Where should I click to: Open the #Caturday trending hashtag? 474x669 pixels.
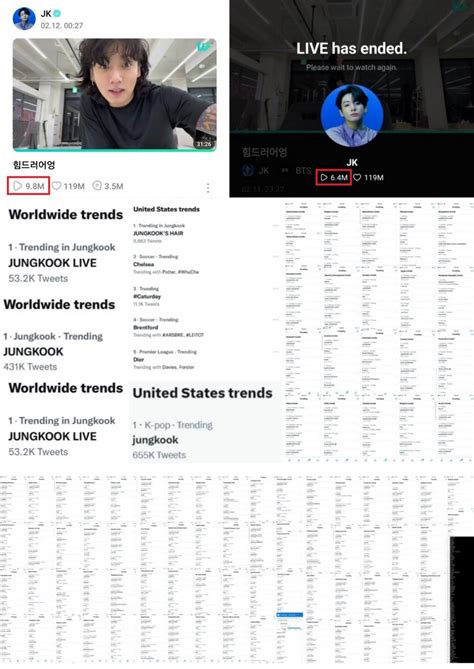coord(147,296)
